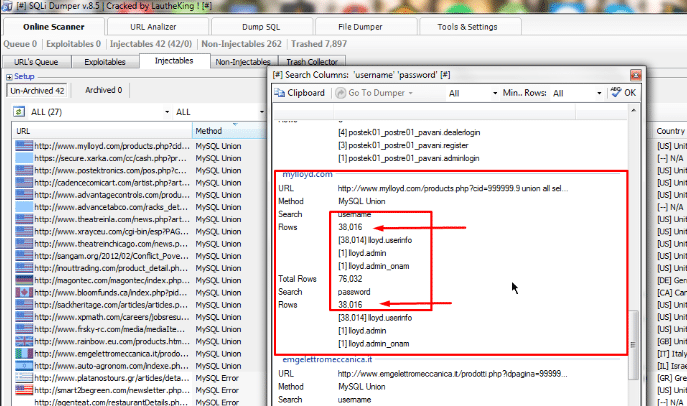
Task: Click the Clipboard button
Action: tap(300, 93)
